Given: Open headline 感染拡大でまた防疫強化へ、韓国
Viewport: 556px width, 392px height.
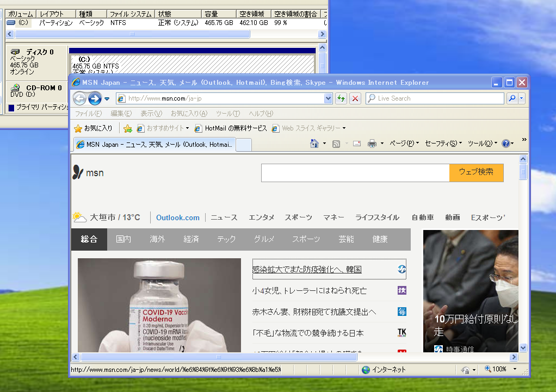Looking at the screenshot, I should click(307, 269).
